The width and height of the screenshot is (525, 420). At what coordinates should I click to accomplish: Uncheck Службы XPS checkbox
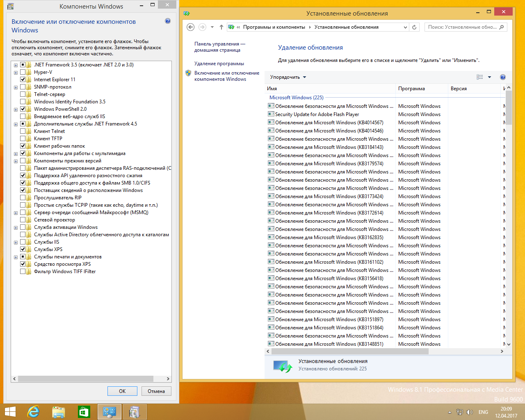tap(23, 249)
